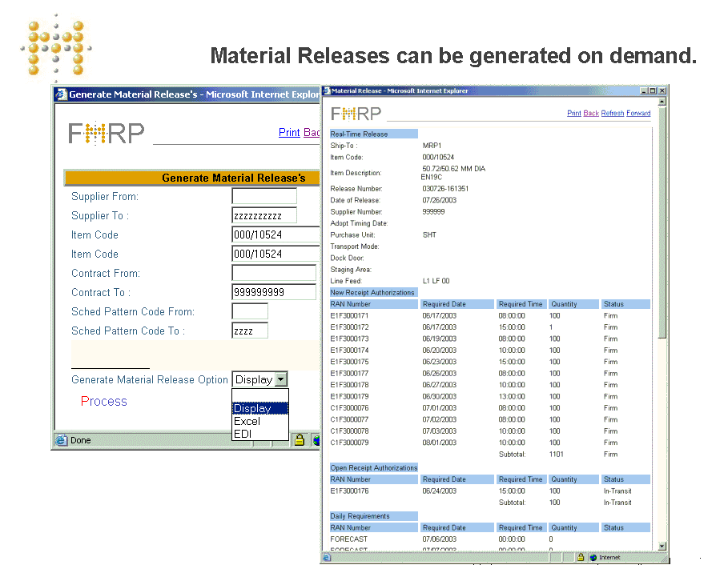Click the RAN number E1F3000172
The height and width of the screenshot is (565, 728).
coord(349,327)
